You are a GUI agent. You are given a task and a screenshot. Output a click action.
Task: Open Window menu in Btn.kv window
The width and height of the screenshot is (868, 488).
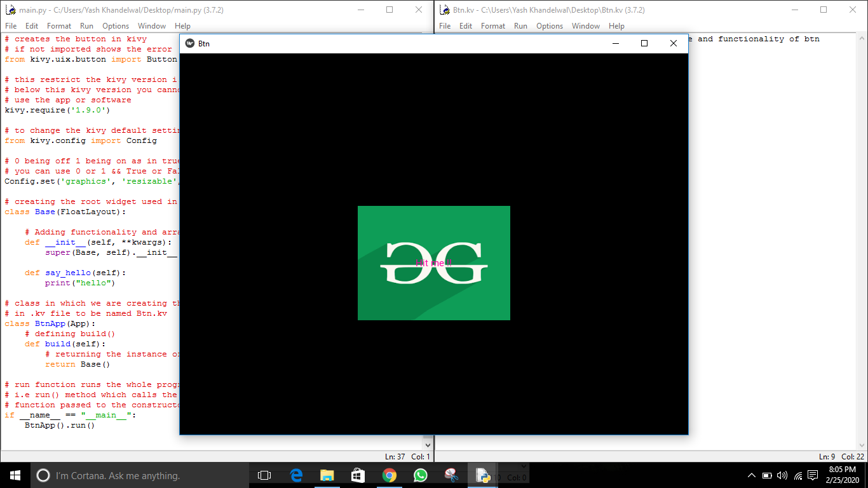586,26
